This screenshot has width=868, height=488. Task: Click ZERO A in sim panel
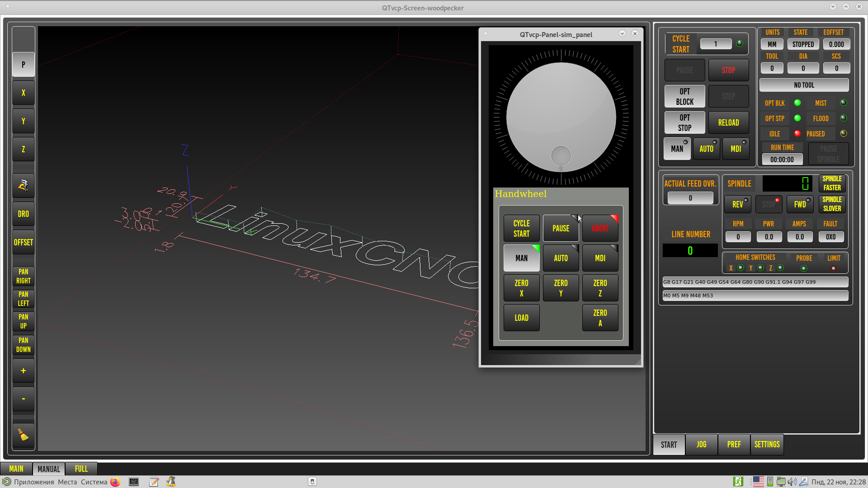pyautogui.click(x=600, y=318)
